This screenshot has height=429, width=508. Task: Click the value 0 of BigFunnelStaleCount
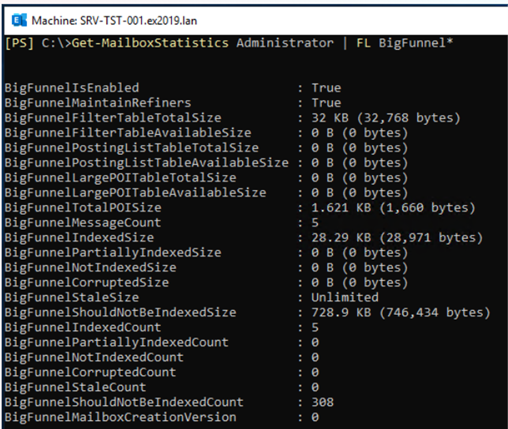[315, 387]
